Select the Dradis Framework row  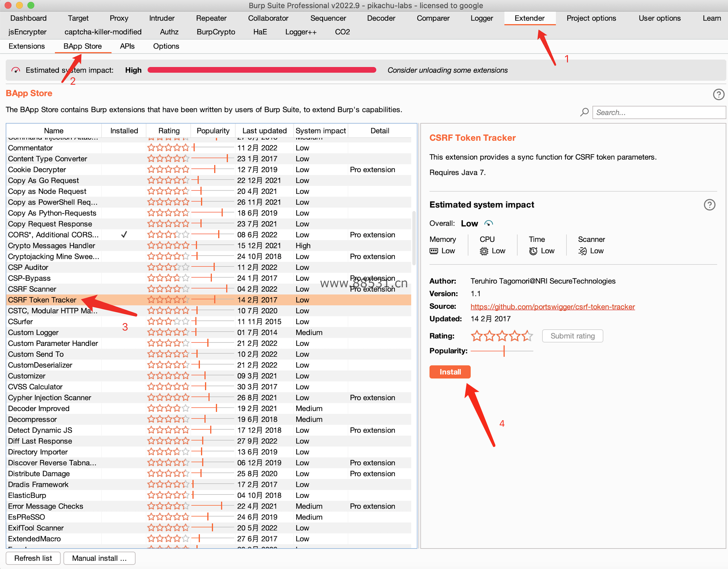pos(209,484)
